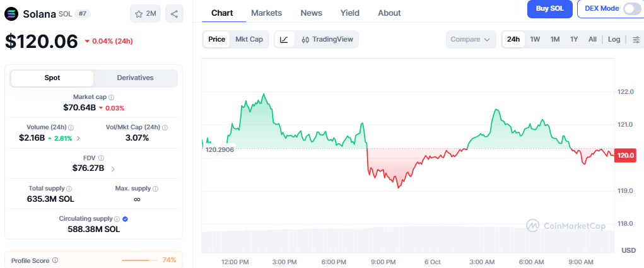This screenshot has width=644, height=268.
Task: Toggle DEX Mode switch
Action: pos(631,9)
